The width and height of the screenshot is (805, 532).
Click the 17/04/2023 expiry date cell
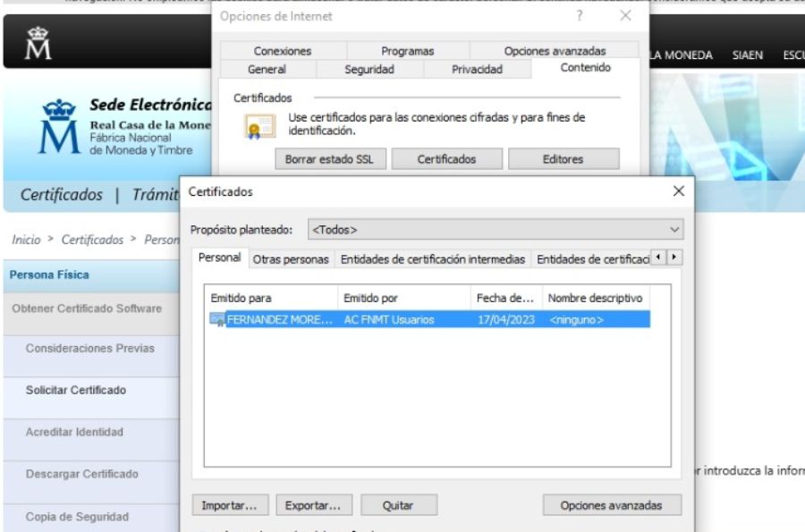[x=506, y=319]
